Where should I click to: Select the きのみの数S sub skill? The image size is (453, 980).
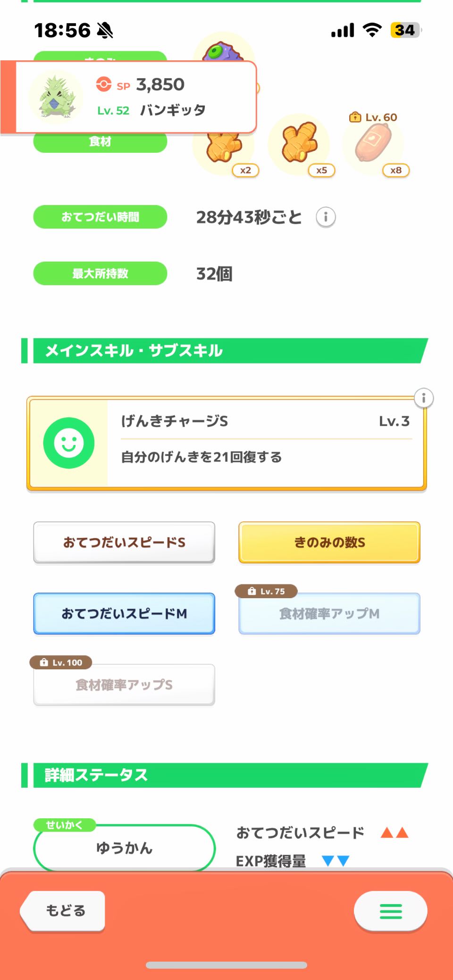[x=329, y=543]
